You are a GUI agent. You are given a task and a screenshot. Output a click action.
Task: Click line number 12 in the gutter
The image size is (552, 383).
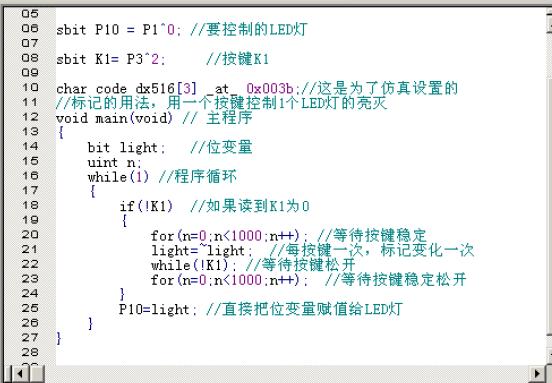(x=30, y=117)
